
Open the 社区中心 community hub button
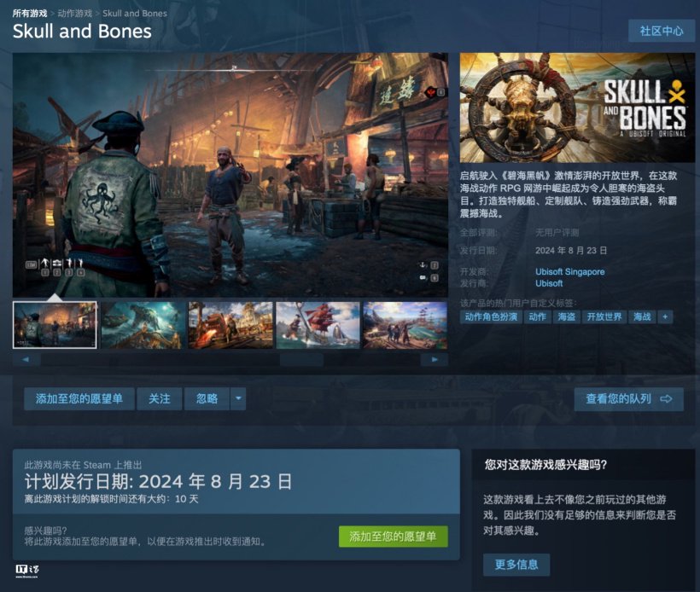point(662,31)
